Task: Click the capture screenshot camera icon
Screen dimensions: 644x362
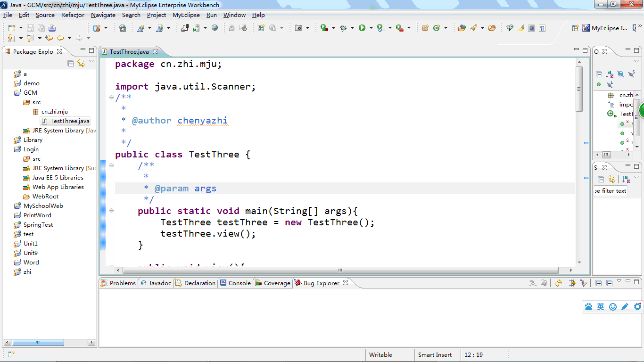Action: [x=298, y=28]
